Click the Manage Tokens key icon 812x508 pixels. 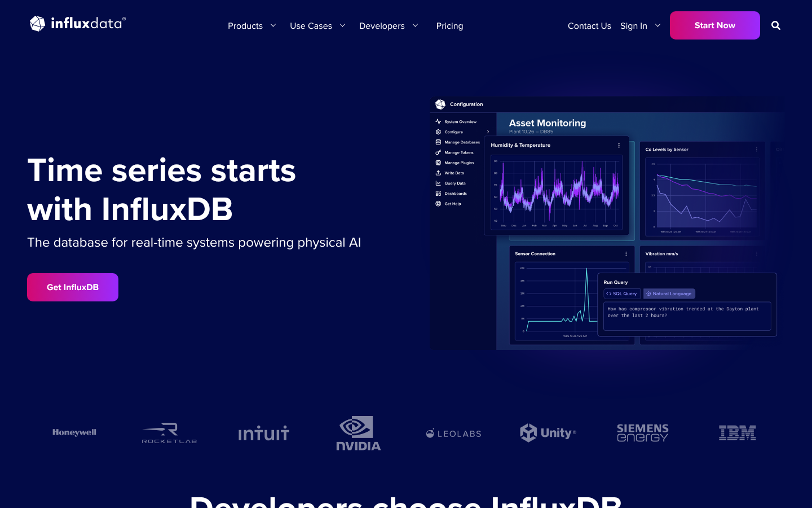(x=438, y=152)
